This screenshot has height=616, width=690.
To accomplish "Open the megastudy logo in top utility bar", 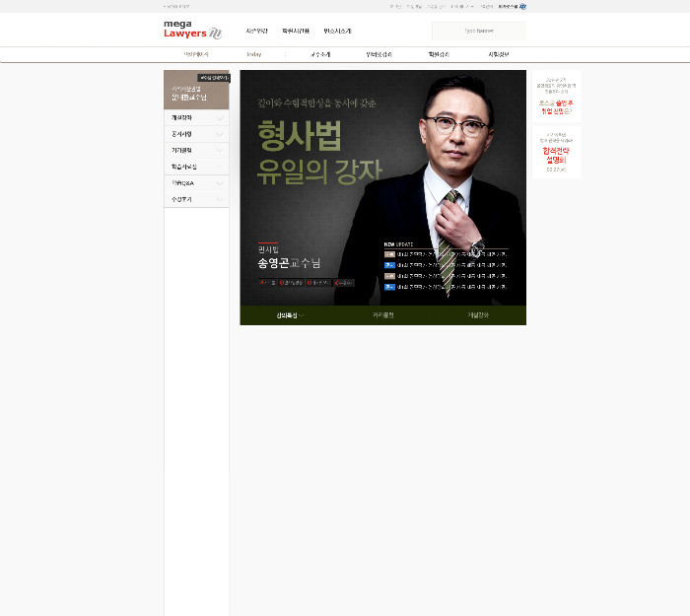I will [x=513, y=7].
